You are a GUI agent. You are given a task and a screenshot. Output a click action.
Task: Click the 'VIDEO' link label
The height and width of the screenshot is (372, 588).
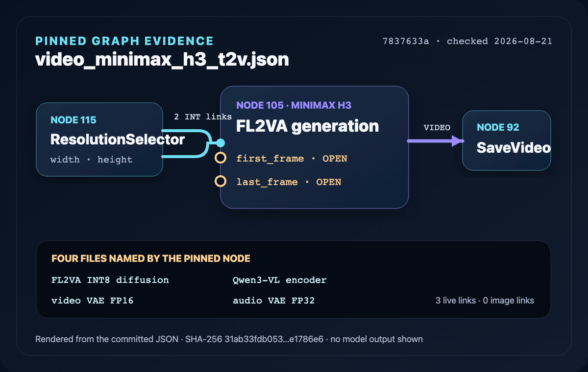point(437,127)
